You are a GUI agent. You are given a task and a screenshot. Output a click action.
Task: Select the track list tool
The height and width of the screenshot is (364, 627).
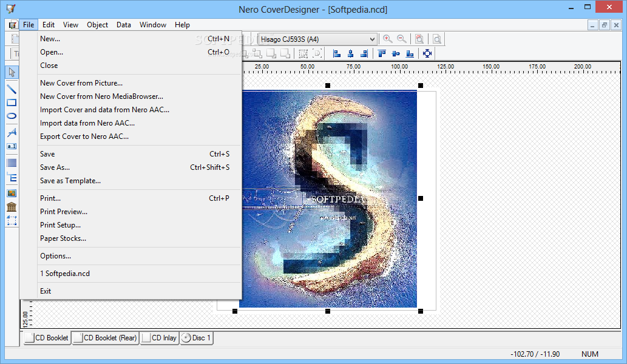click(x=12, y=163)
